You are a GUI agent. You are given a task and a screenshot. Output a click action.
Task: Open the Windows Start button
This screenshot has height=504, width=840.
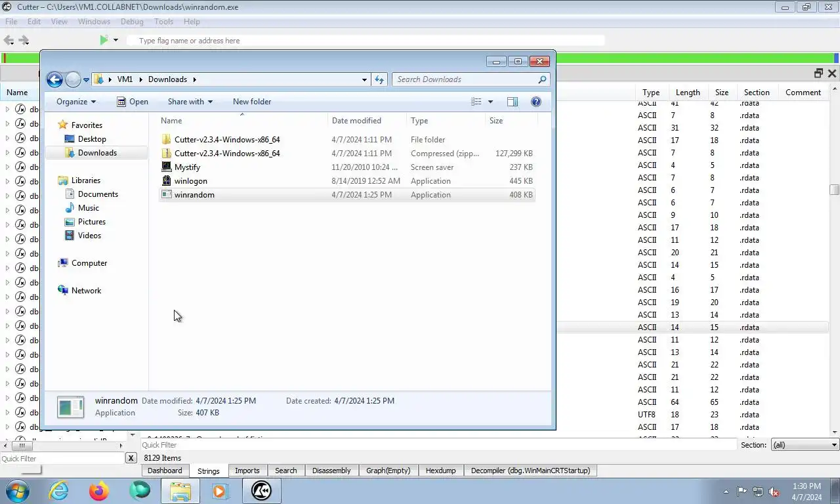(x=17, y=491)
